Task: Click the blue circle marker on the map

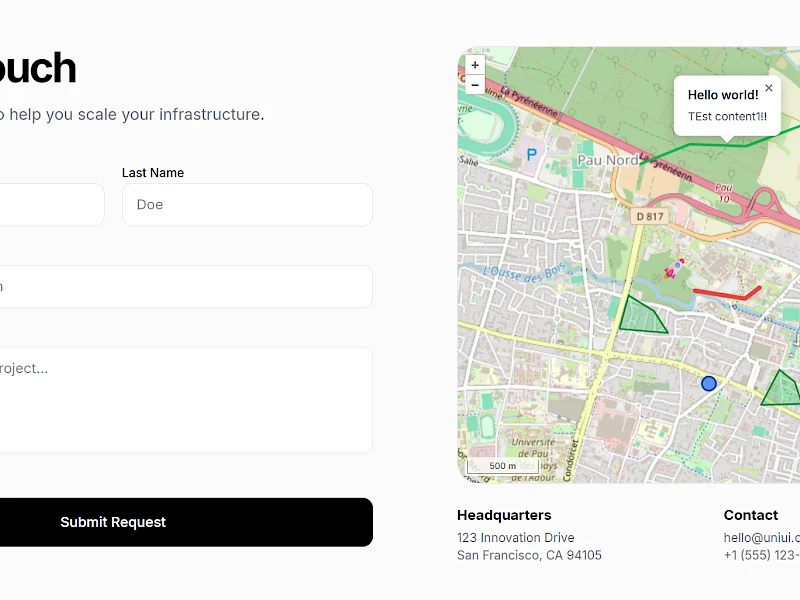Action: click(709, 383)
